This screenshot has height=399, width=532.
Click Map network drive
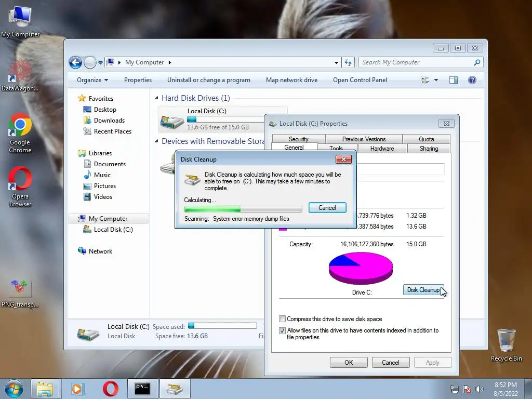pos(292,80)
